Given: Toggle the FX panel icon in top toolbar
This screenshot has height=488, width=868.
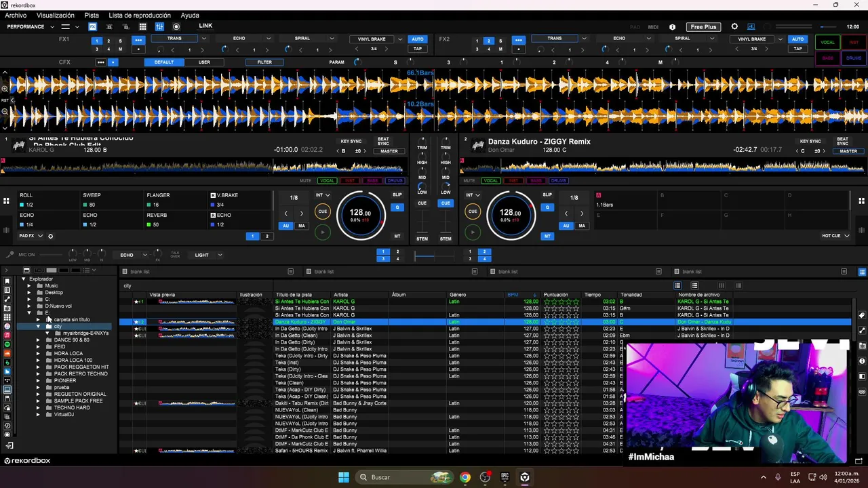Looking at the screenshot, I should pos(92,27).
